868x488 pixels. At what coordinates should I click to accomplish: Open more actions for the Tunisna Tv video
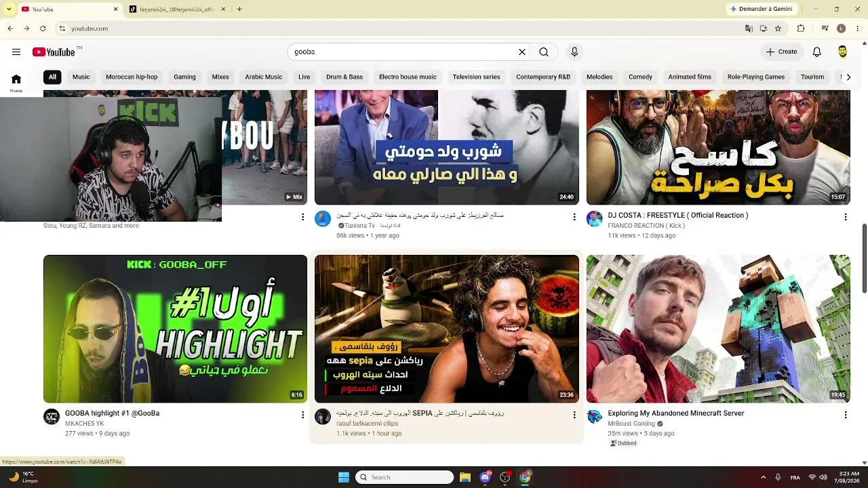574,217
